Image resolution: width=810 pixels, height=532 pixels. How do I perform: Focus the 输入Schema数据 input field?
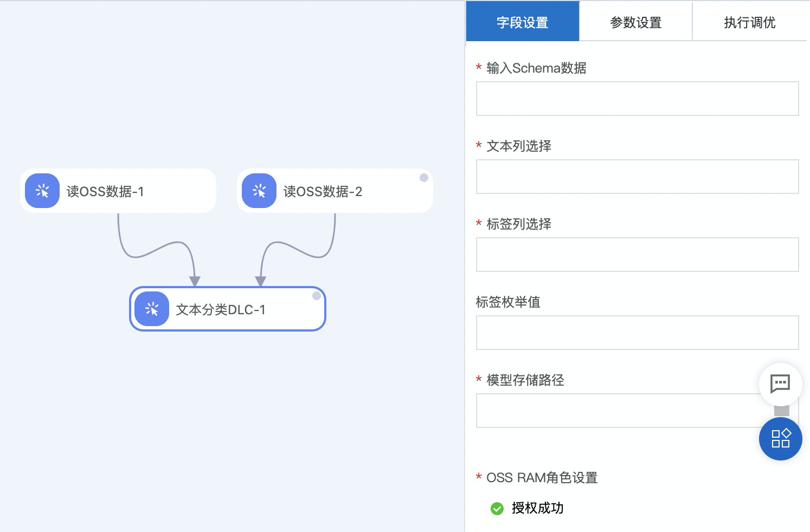point(637,99)
